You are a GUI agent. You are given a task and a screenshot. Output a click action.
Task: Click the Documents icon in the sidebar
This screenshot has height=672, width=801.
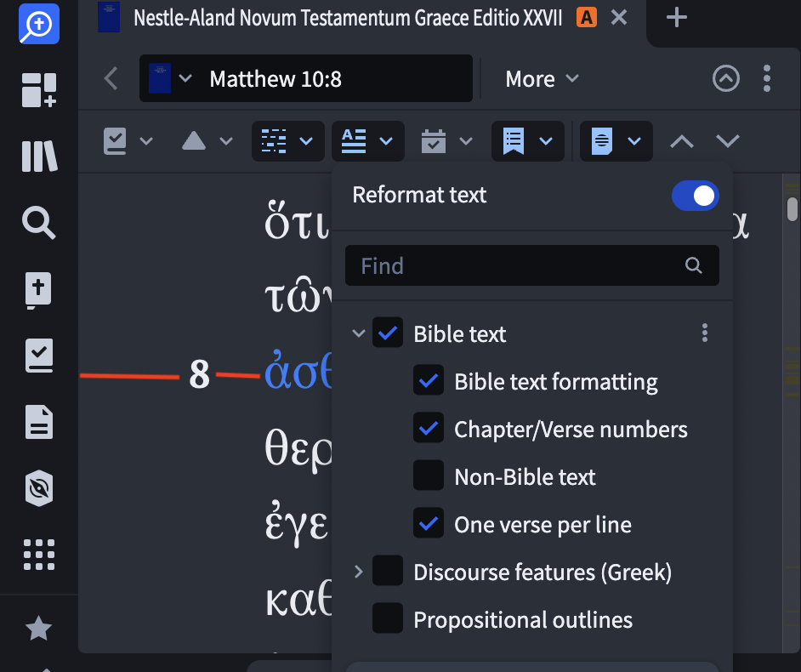click(37, 422)
